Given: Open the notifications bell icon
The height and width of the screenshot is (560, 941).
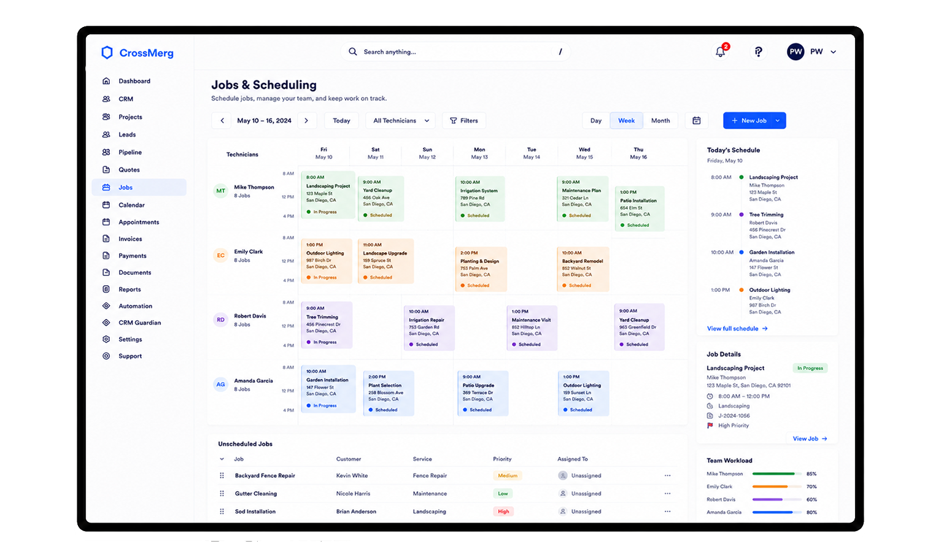Looking at the screenshot, I should tap(721, 52).
